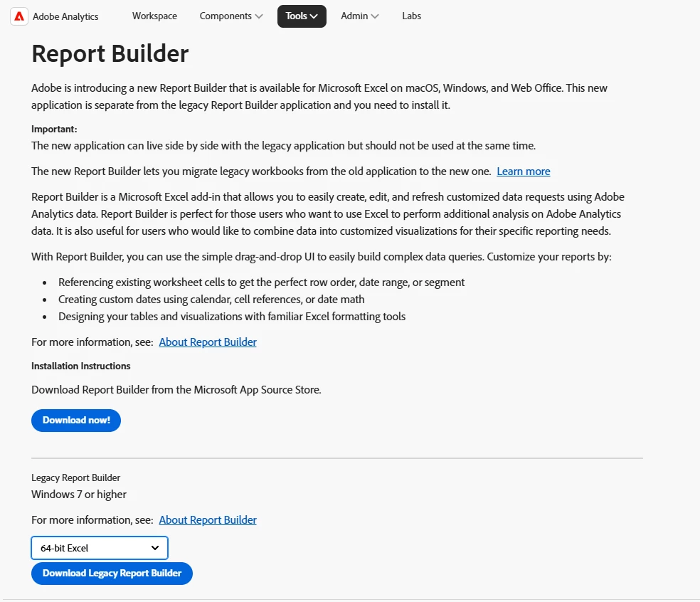Open the Tools dropdown menu
The image size is (700, 602).
(x=302, y=16)
